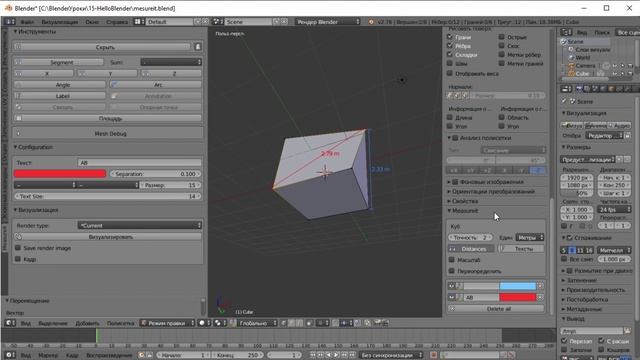The height and width of the screenshot is (360, 640).
Task: Open the Без синхронизации sync dropdown
Action: (391, 355)
